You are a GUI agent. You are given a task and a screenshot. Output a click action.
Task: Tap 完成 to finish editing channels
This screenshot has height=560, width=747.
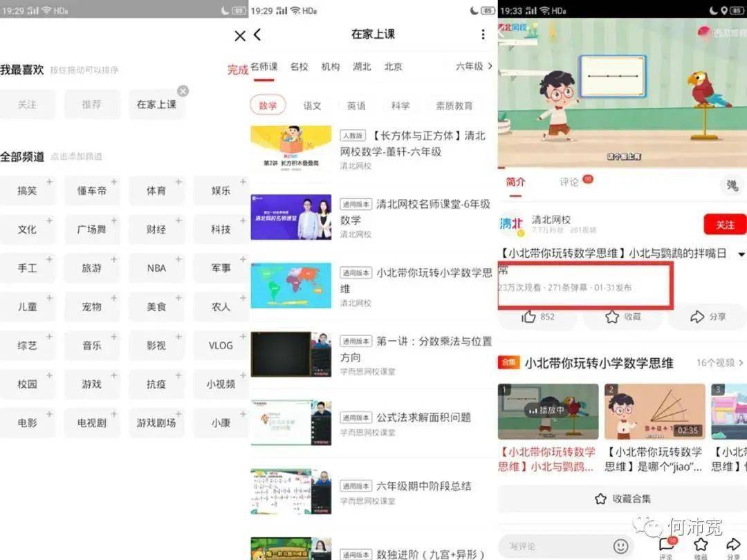click(x=238, y=70)
